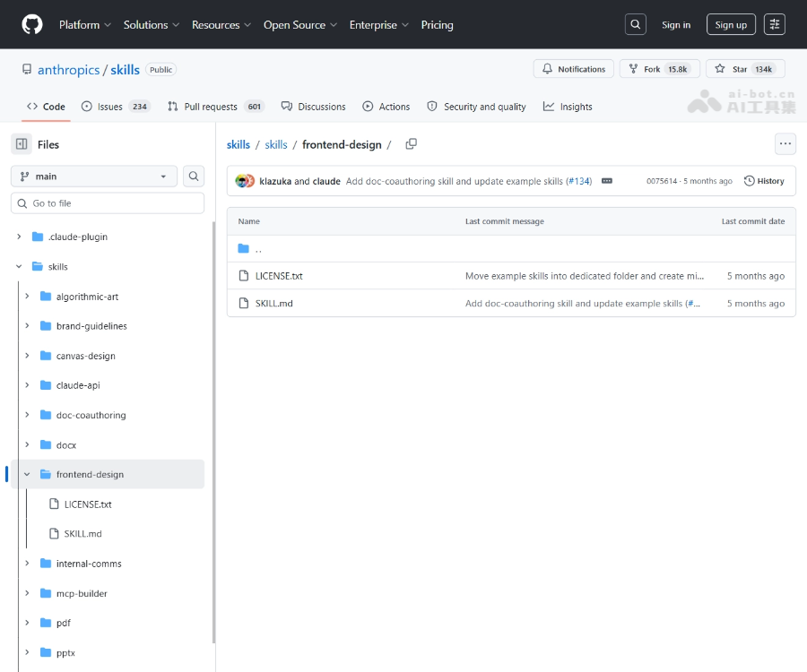Viewport: 807px width, 672px height.
Task: Expand the algorithmic-art folder chevron
Action: point(27,297)
